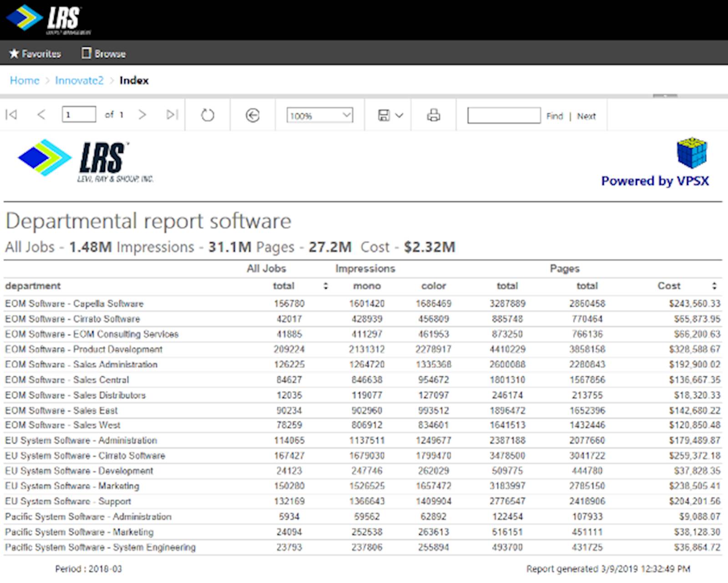Open the 100% zoom level dropdown
Viewport: 728px width, 583px height.
point(319,115)
